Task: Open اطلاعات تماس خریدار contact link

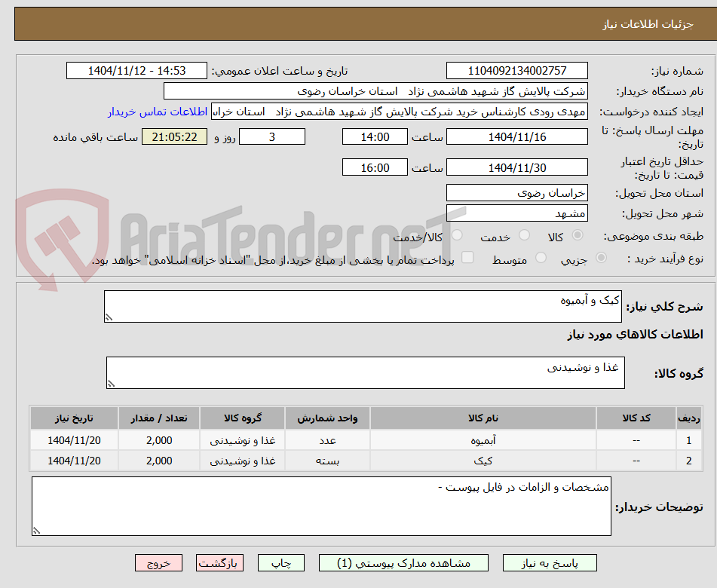Action: (158, 112)
